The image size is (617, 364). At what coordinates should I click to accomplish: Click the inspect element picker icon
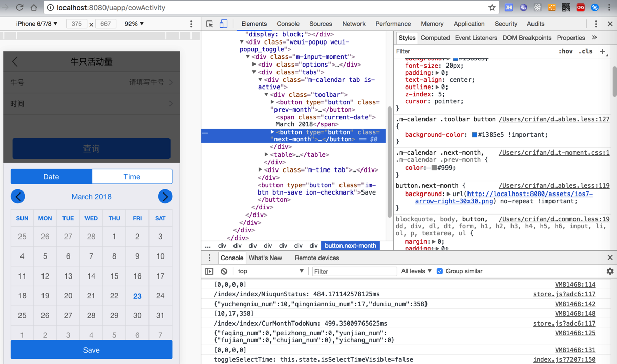pos(210,24)
